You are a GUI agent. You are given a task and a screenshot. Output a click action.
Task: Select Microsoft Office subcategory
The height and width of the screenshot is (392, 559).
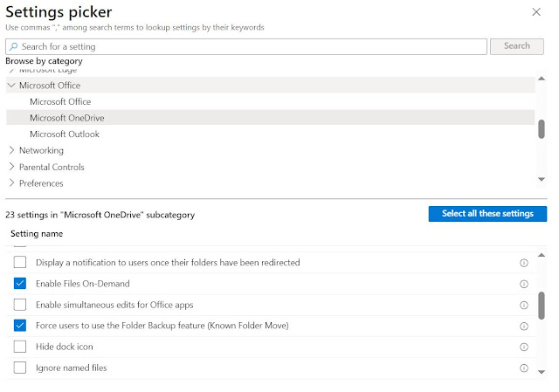coord(60,101)
